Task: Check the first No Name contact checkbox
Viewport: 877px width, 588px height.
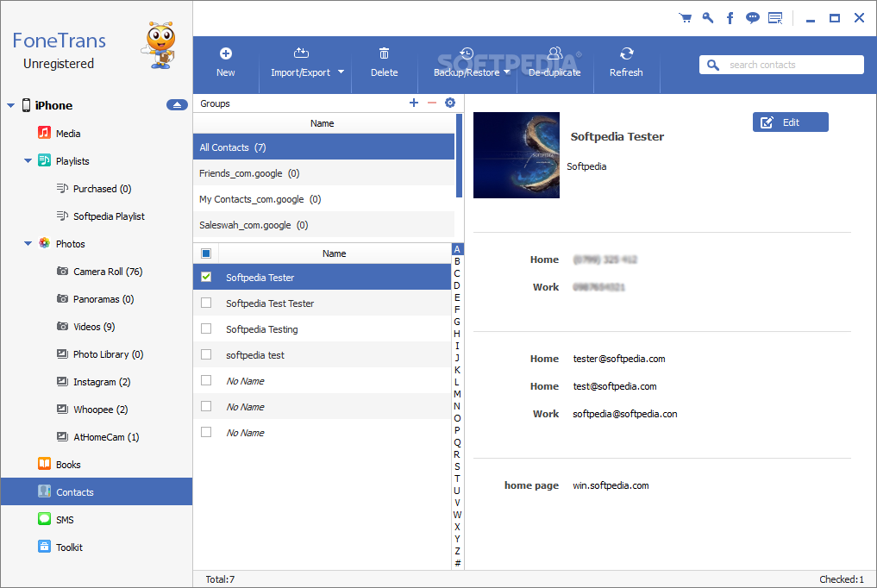Action: (206, 380)
